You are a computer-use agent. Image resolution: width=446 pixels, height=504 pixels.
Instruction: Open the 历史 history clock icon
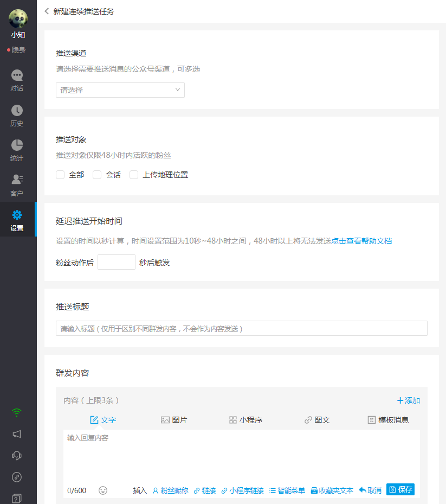click(x=17, y=111)
